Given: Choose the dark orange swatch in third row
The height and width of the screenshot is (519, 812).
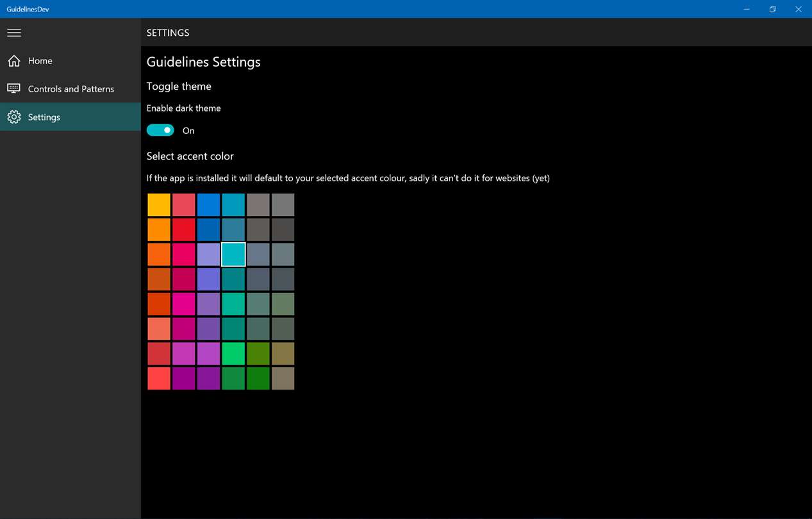Looking at the screenshot, I should (x=159, y=254).
